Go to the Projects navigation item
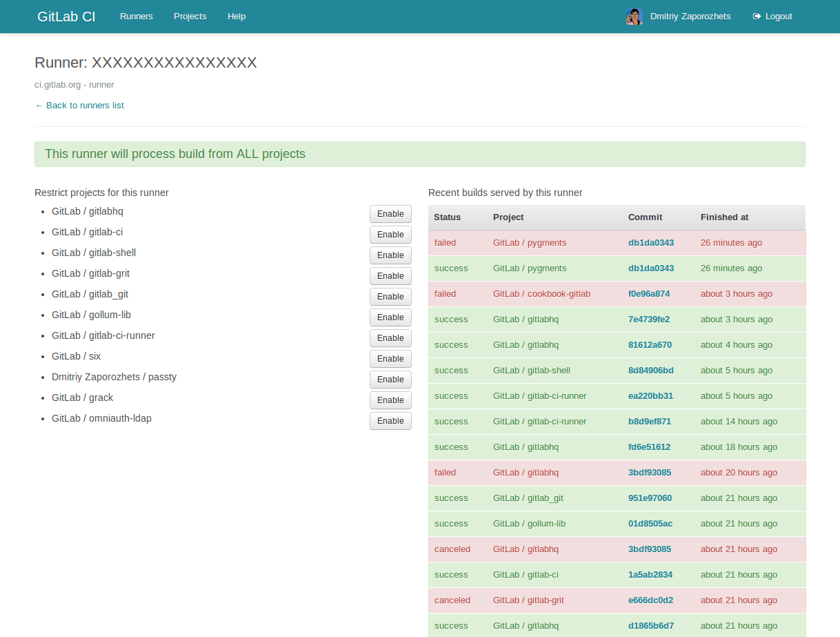Image resolution: width=840 pixels, height=637 pixels. click(x=190, y=17)
